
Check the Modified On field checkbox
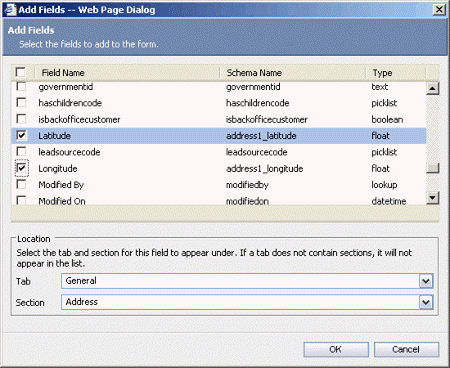21,200
